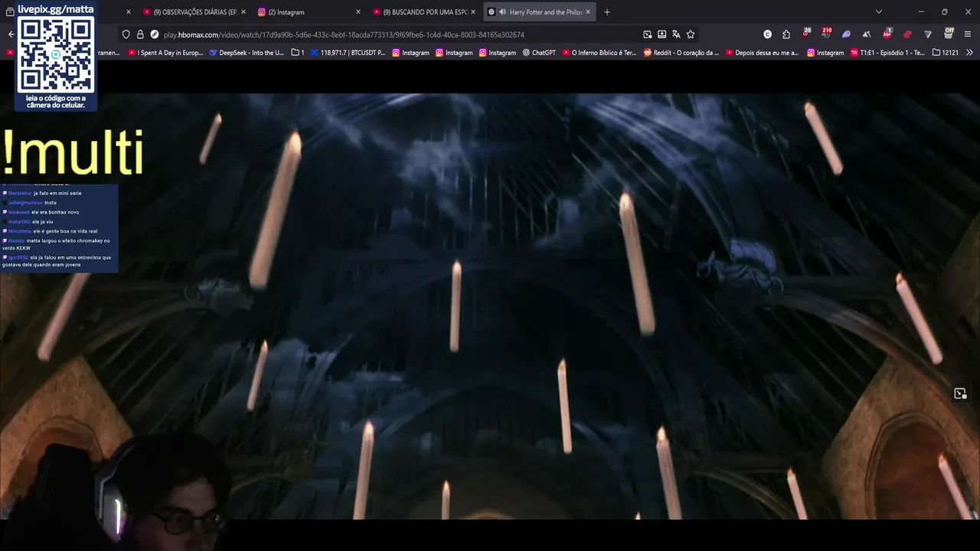Show more bookmarks with the double chevron
Image resolution: width=980 pixels, height=551 pixels.
click(x=969, y=53)
